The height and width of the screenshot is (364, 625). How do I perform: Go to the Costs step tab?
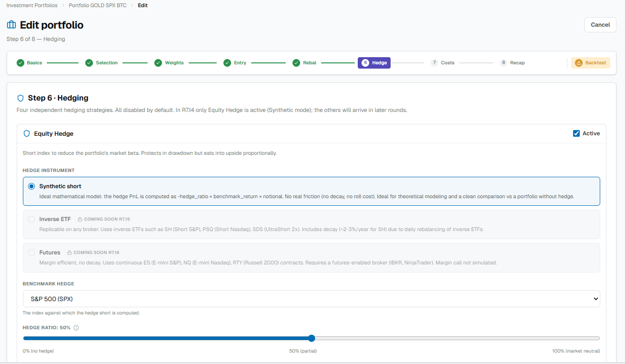[443, 63]
